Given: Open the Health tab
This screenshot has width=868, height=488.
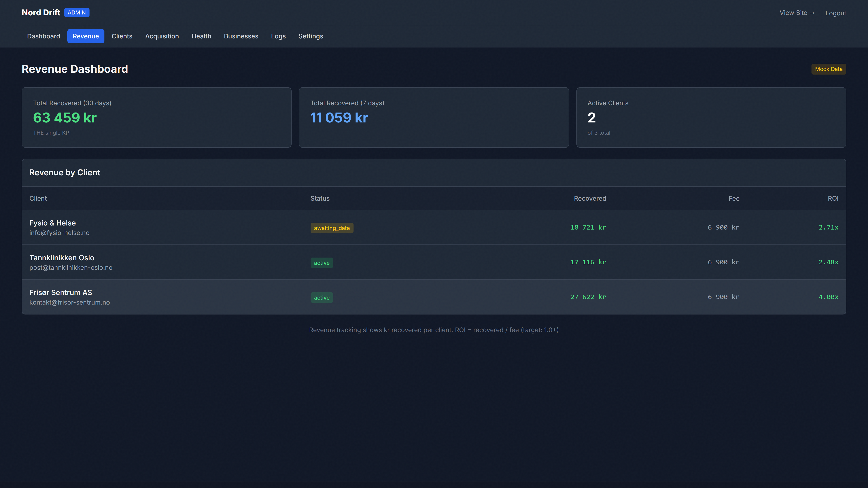Looking at the screenshot, I should 201,36.
